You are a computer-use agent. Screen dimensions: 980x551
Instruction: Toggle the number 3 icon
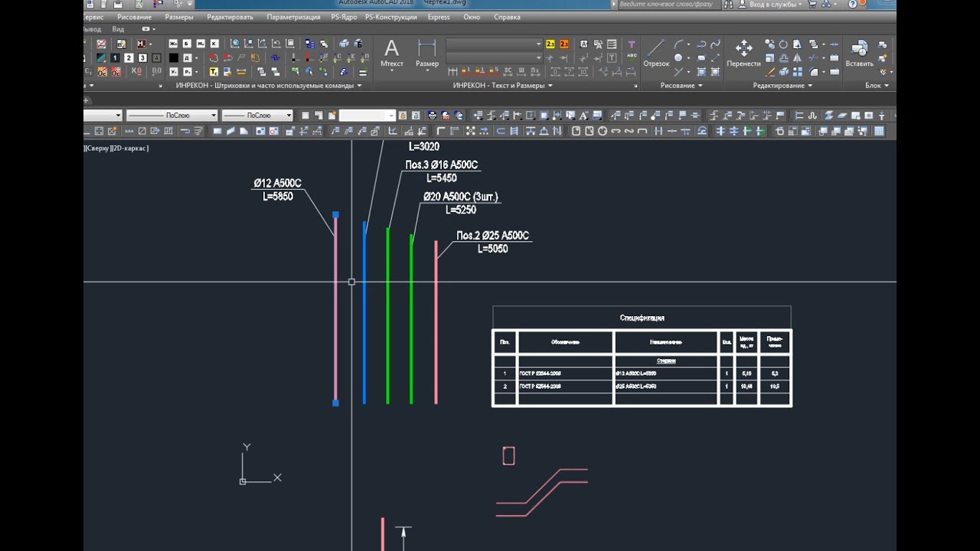(142, 58)
